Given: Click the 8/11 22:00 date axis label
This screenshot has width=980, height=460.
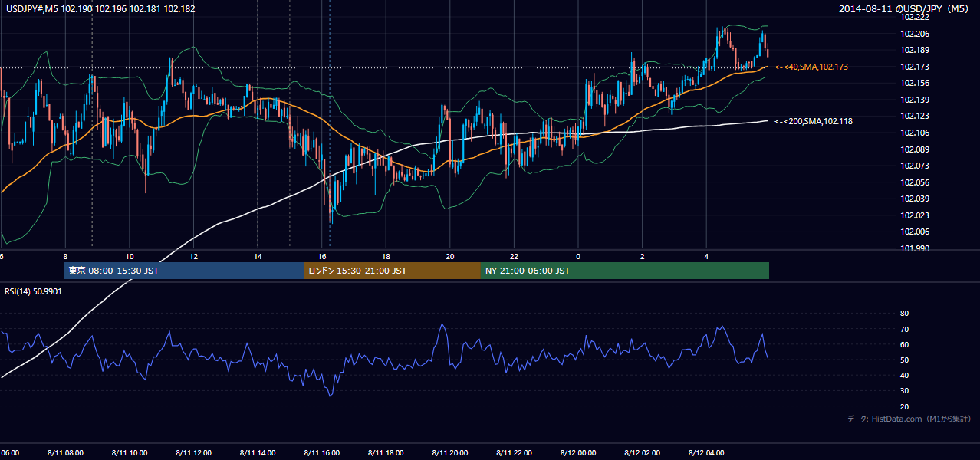Looking at the screenshot, I should (514, 453).
